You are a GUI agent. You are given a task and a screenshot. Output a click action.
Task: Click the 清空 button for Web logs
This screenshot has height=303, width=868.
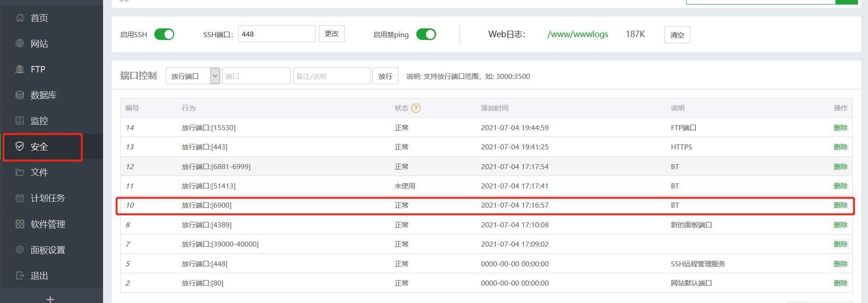[677, 35]
